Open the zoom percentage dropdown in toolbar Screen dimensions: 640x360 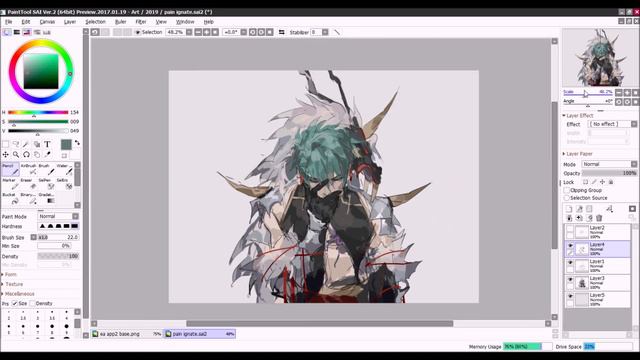tap(189, 32)
